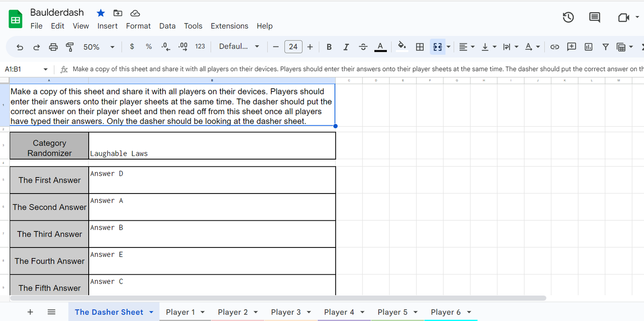The image size is (644, 321).
Task: Toggle bold formatting
Action: [x=329, y=47]
